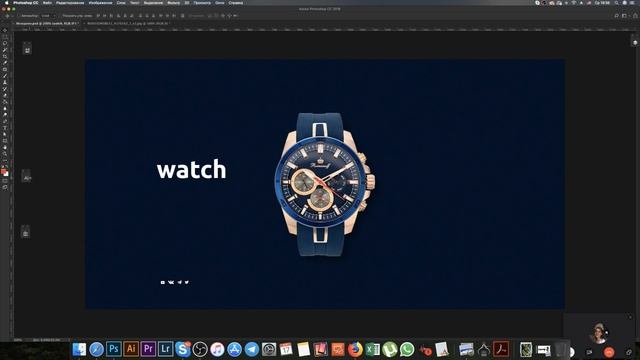
Task: Open the Слои menu
Action: click(x=121, y=2)
